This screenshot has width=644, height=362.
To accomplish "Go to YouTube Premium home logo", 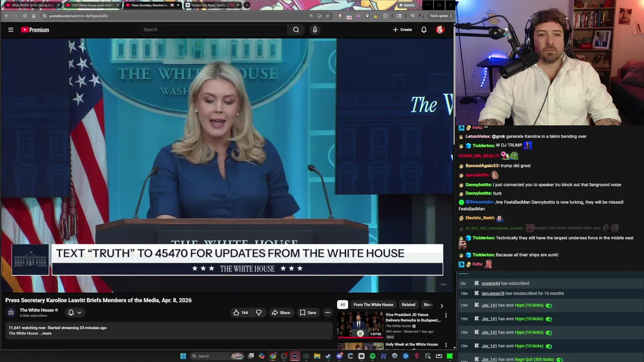I will click(35, 30).
